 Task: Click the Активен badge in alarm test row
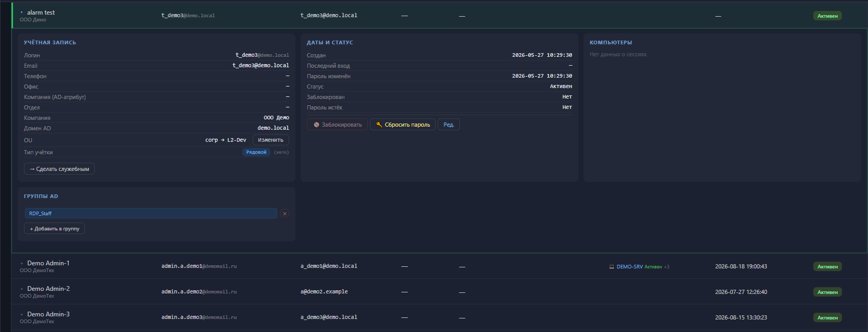827,16
